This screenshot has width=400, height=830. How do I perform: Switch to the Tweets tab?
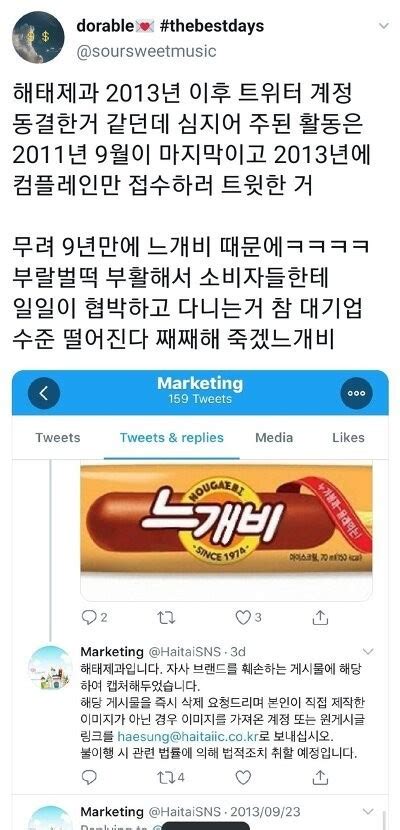click(x=58, y=438)
